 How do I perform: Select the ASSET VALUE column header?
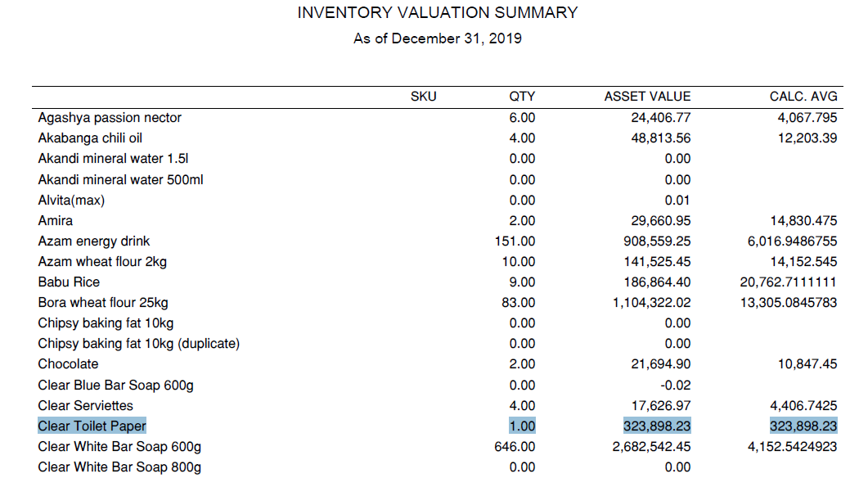647,97
